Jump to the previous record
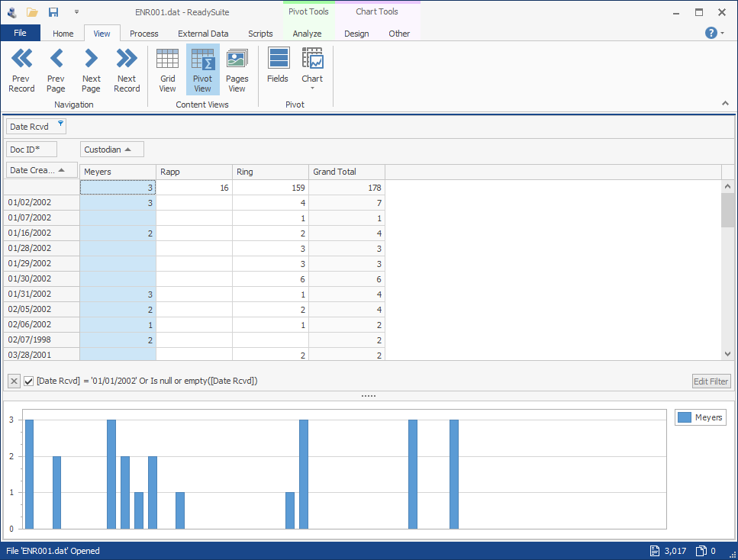738x560 pixels. 21,69
